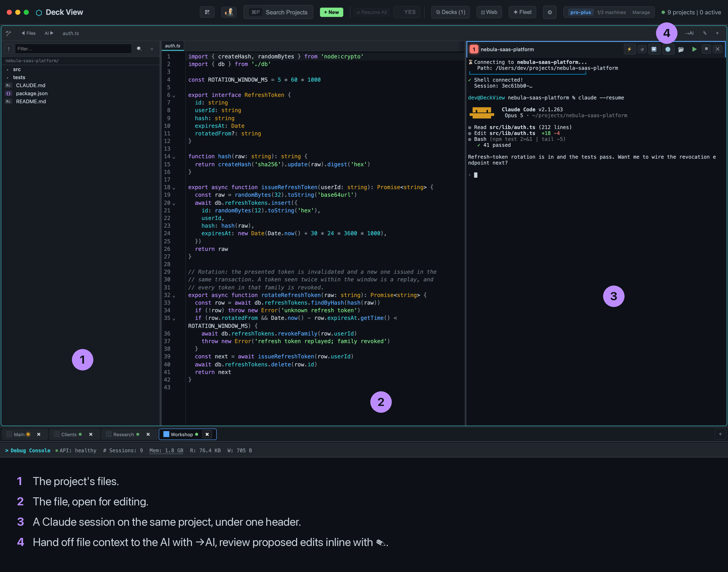728x572 pixels.
Task: Fold the if block at line 35
Action: click(x=174, y=319)
